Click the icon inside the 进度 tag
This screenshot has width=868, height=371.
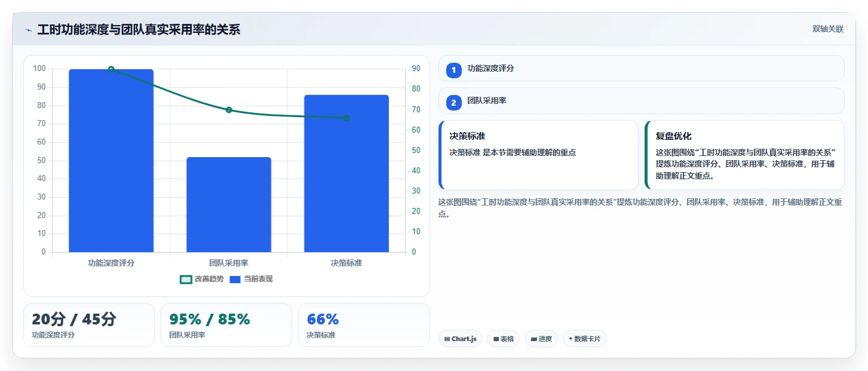click(x=533, y=339)
